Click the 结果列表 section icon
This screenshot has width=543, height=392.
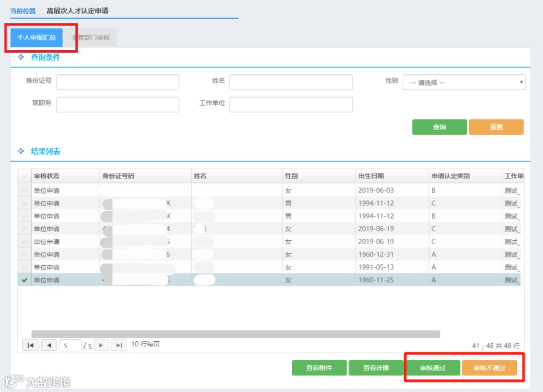tap(21, 151)
